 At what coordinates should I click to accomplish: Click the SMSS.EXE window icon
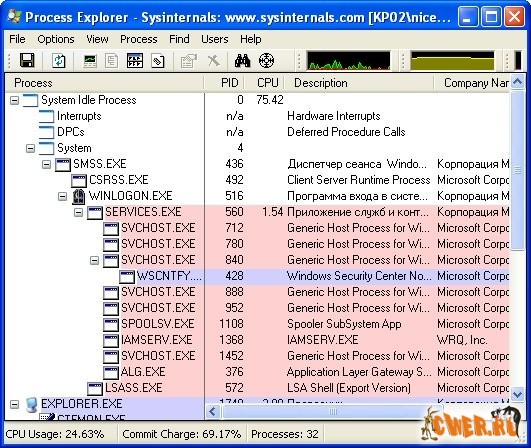(x=63, y=165)
